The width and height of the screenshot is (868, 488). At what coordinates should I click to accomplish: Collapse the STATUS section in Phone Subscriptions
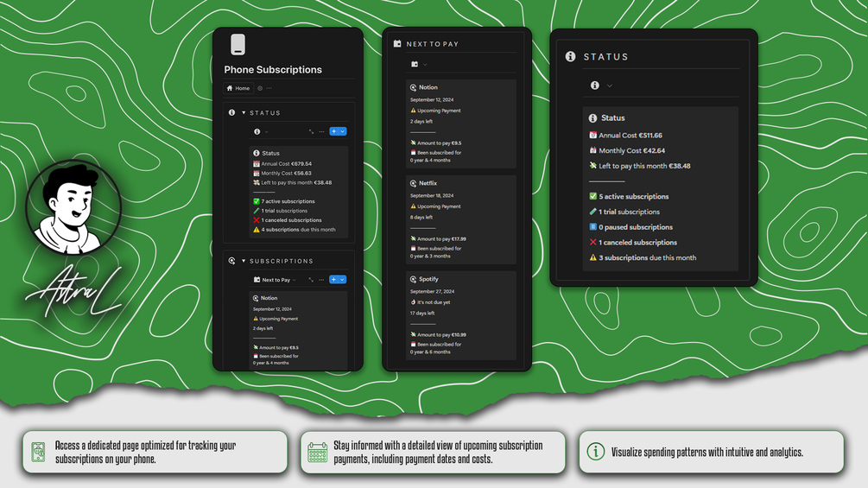point(244,113)
